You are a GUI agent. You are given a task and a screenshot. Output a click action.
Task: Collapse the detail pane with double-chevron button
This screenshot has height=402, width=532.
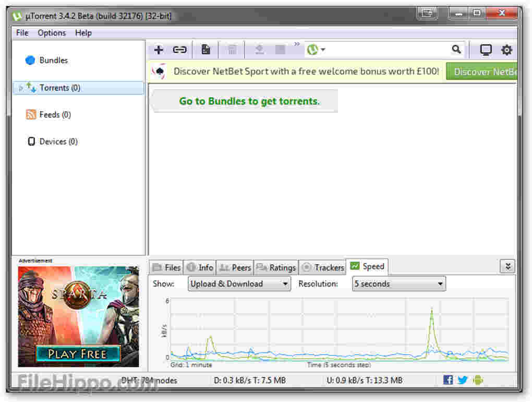[x=507, y=267]
